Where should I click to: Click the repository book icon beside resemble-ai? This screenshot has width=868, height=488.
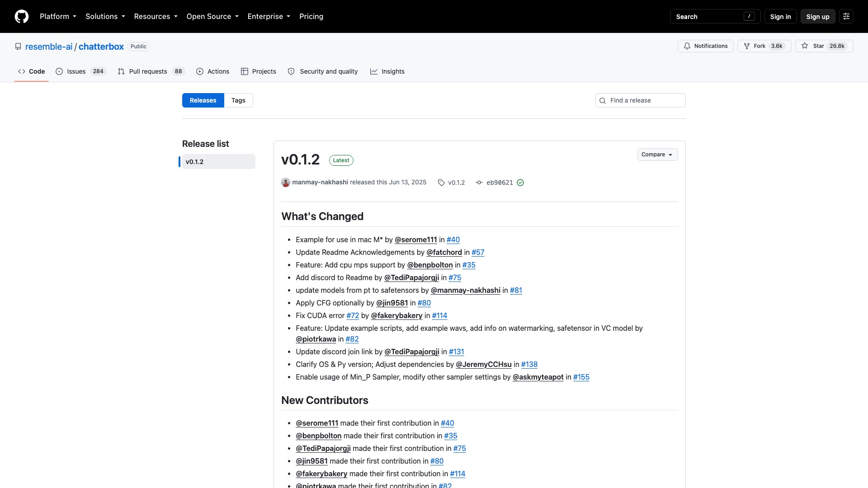pyautogui.click(x=18, y=47)
